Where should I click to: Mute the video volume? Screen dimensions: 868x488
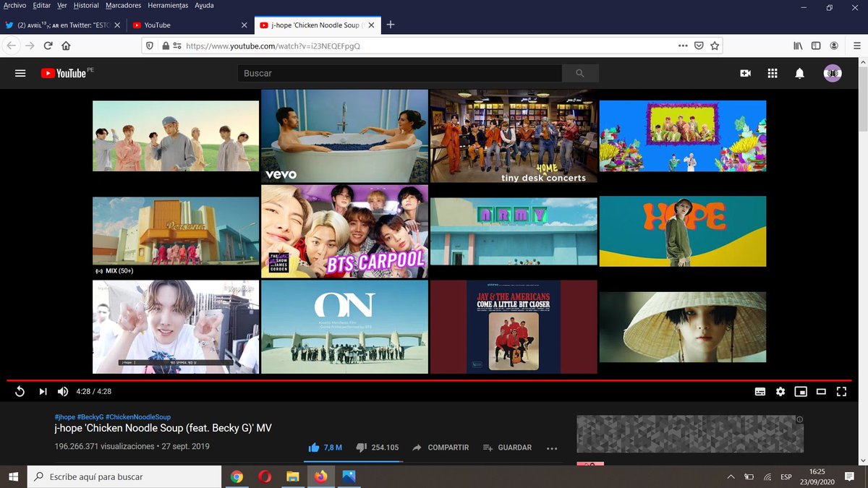[63, 391]
